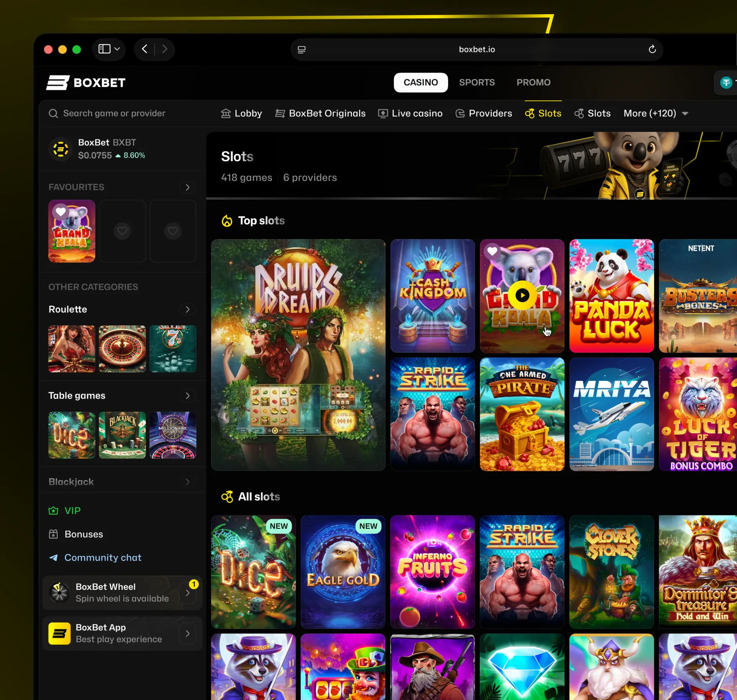This screenshot has height=700, width=737.
Task: Open the Live casino category
Action: click(410, 113)
